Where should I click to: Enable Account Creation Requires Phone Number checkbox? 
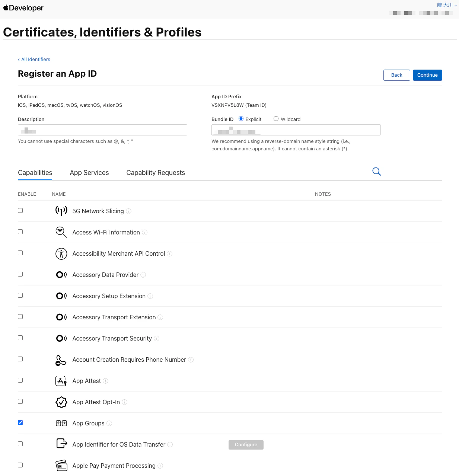(20, 359)
